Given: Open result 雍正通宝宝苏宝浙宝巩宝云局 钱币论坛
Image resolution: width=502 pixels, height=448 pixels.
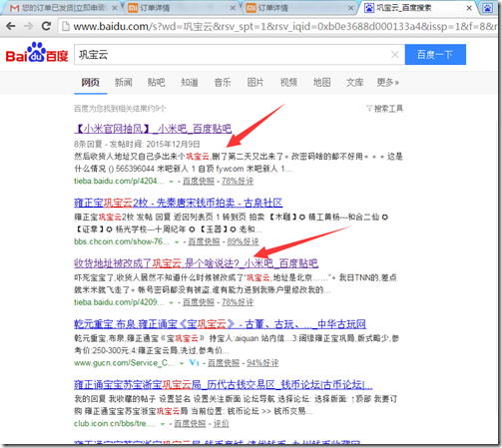Looking at the screenshot, I should click(x=224, y=385).
